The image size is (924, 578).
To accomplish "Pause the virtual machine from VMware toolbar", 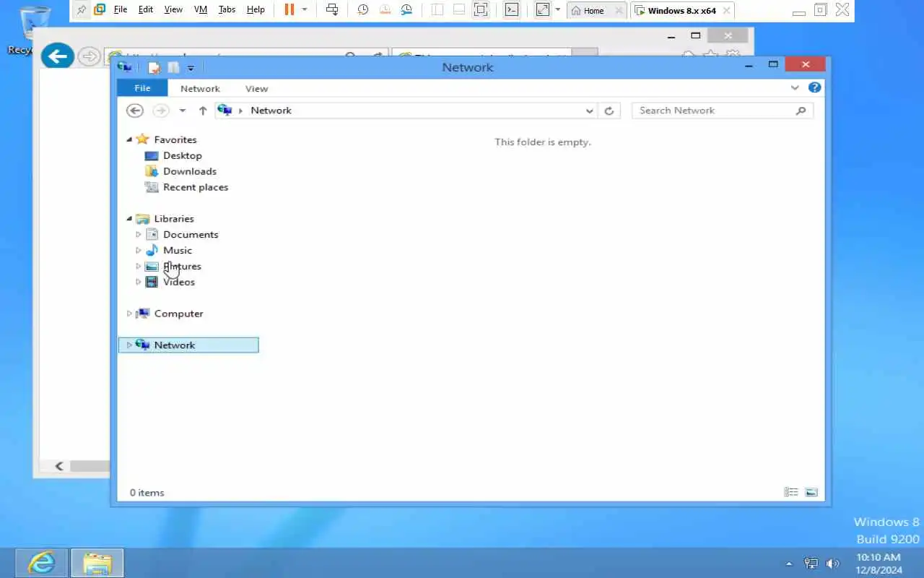I will point(289,10).
